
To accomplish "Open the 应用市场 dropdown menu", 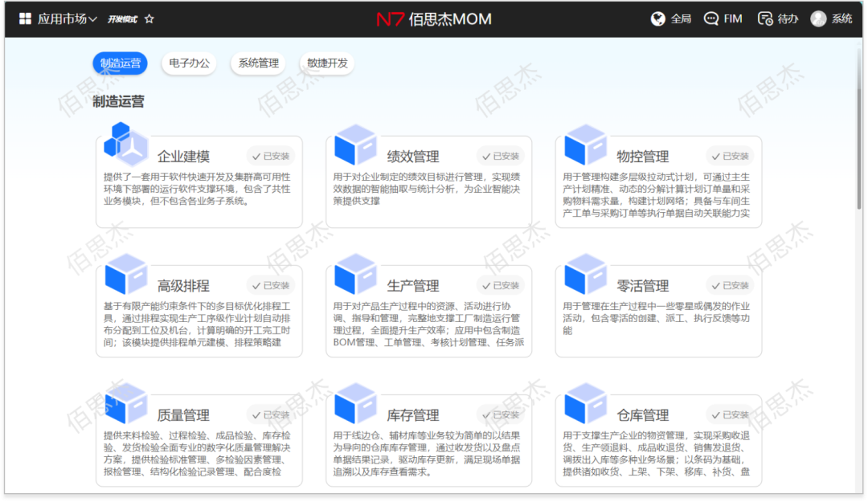I will 67,18.
